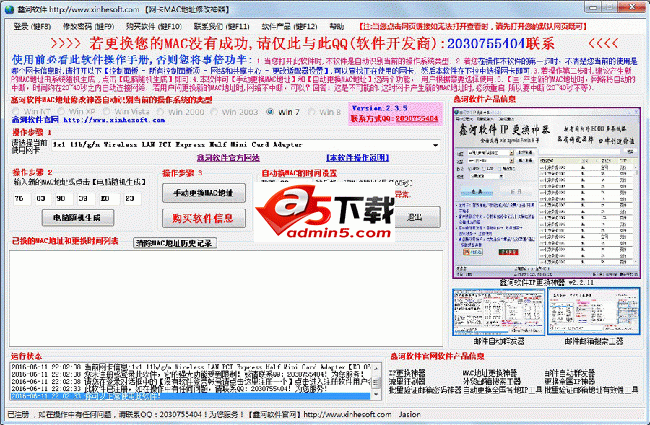Minimize the window
The image size is (650, 425).
[594, 7]
